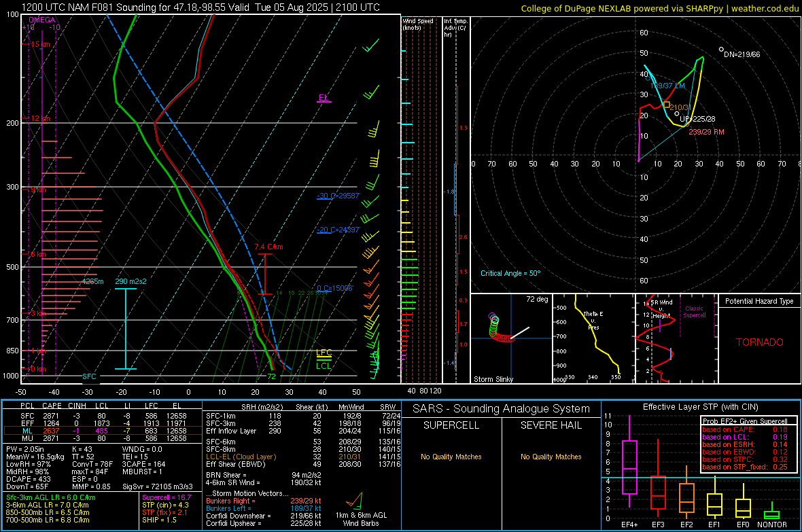Image resolution: width=802 pixels, height=532 pixels.
Task: Click the 'STP (cin) = 4.3' value
Action: tap(165, 505)
